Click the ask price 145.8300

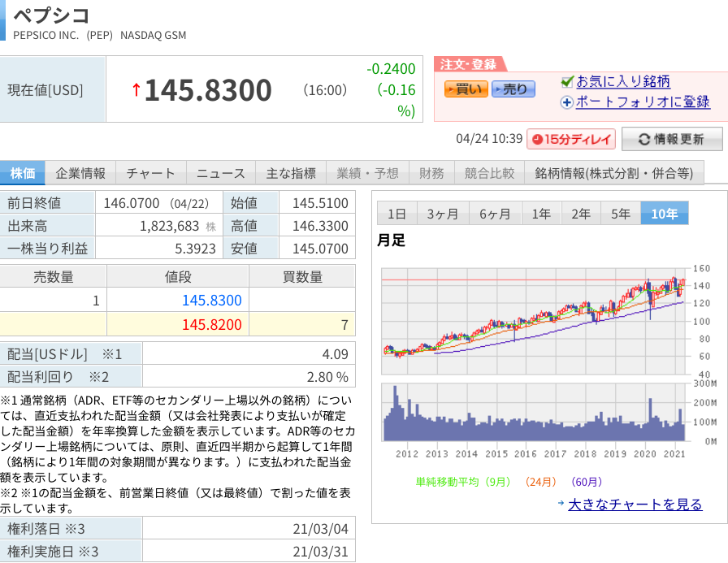[212, 301]
